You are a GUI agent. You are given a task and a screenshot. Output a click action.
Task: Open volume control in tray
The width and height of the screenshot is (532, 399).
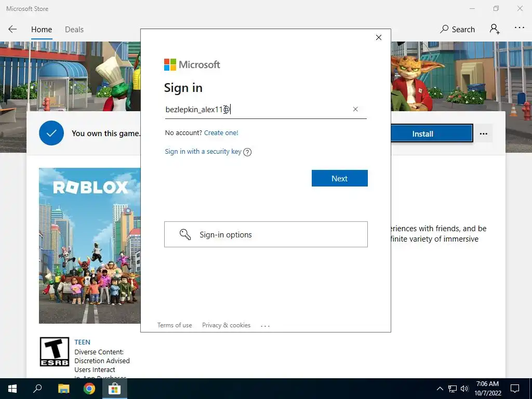pos(464,389)
